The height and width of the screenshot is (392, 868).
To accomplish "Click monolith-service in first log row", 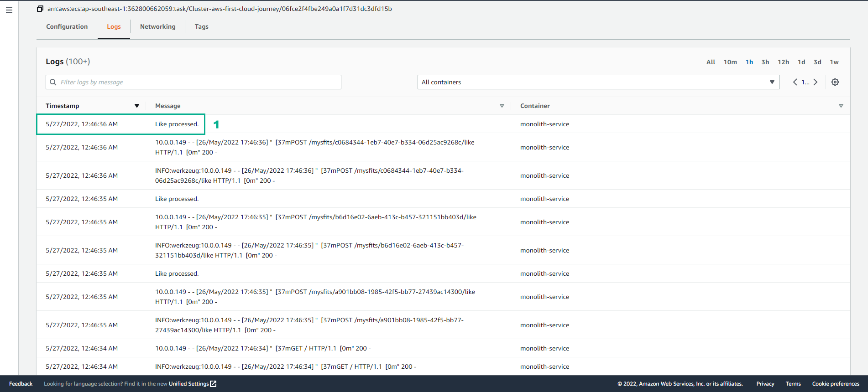I will (544, 124).
